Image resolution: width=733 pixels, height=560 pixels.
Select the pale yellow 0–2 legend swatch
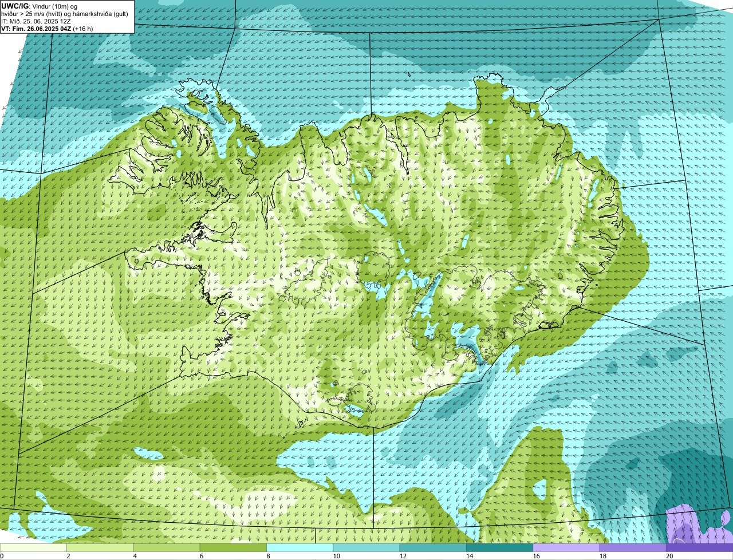pyautogui.click(x=34, y=547)
